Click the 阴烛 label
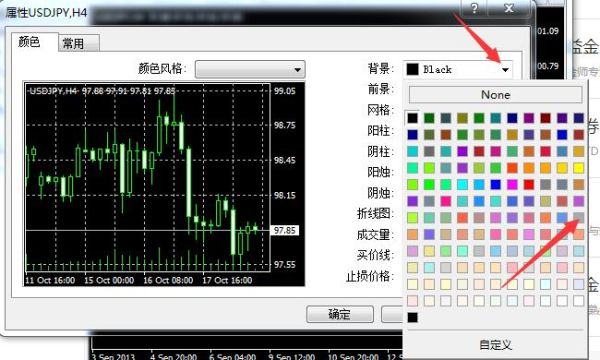The width and height of the screenshot is (600, 360). 380,193
